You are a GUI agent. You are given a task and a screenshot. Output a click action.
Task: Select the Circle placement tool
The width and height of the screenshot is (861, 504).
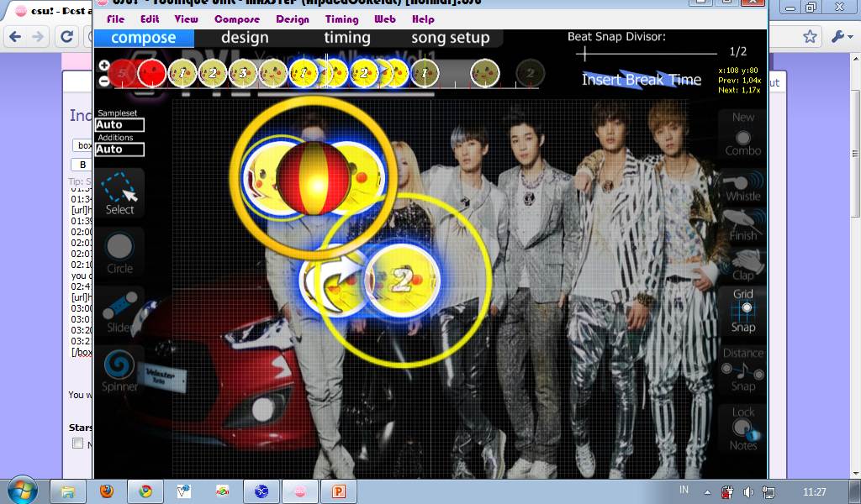pos(119,252)
